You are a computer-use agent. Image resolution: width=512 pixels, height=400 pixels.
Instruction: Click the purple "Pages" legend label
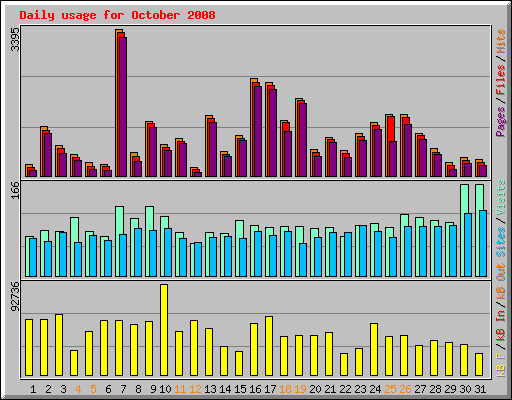coord(501,121)
